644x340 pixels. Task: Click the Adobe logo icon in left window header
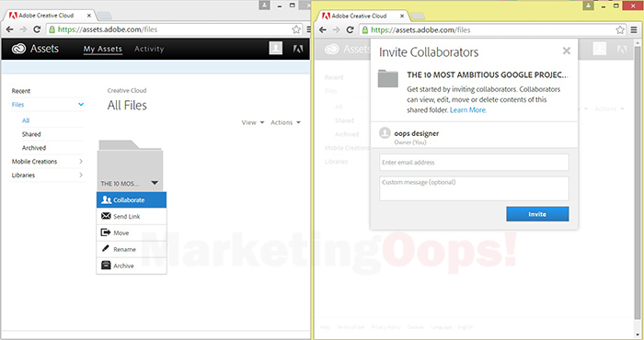[298, 49]
